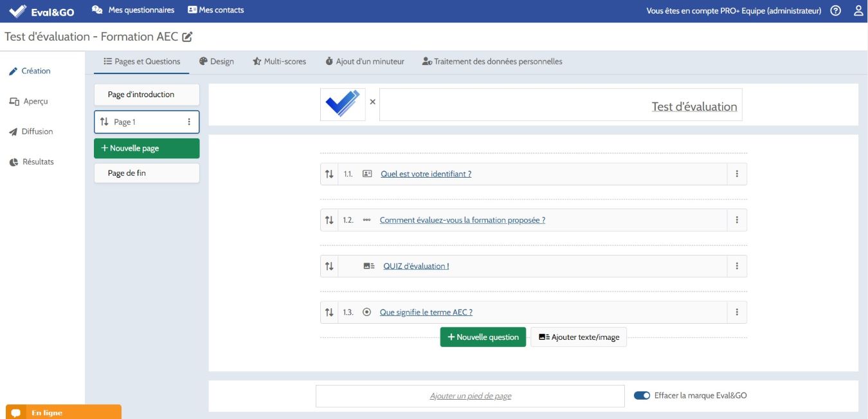868x419 pixels.
Task: Open the help question mark icon
Action: [x=835, y=10]
